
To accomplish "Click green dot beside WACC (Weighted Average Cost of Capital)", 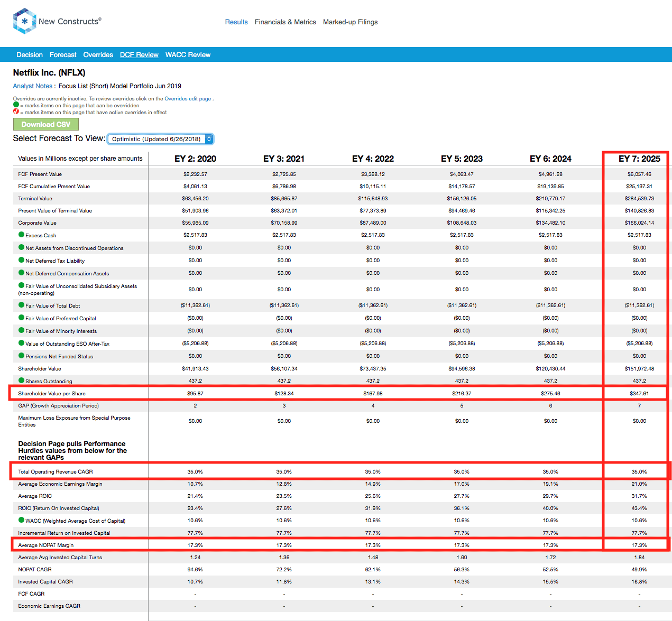I will point(22,520).
